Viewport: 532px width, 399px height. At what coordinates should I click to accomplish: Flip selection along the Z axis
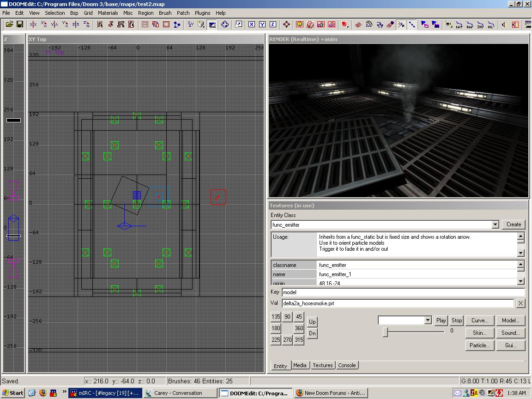[x=76, y=24]
